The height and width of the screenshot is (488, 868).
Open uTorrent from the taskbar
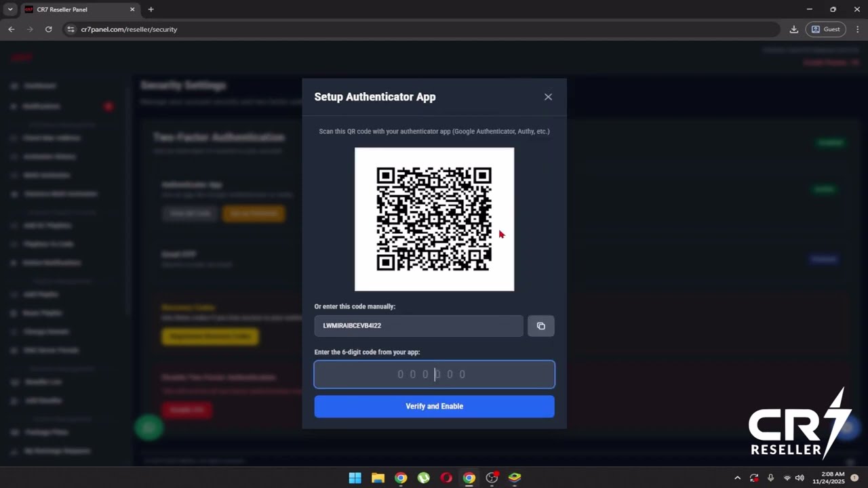tap(423, 478)
